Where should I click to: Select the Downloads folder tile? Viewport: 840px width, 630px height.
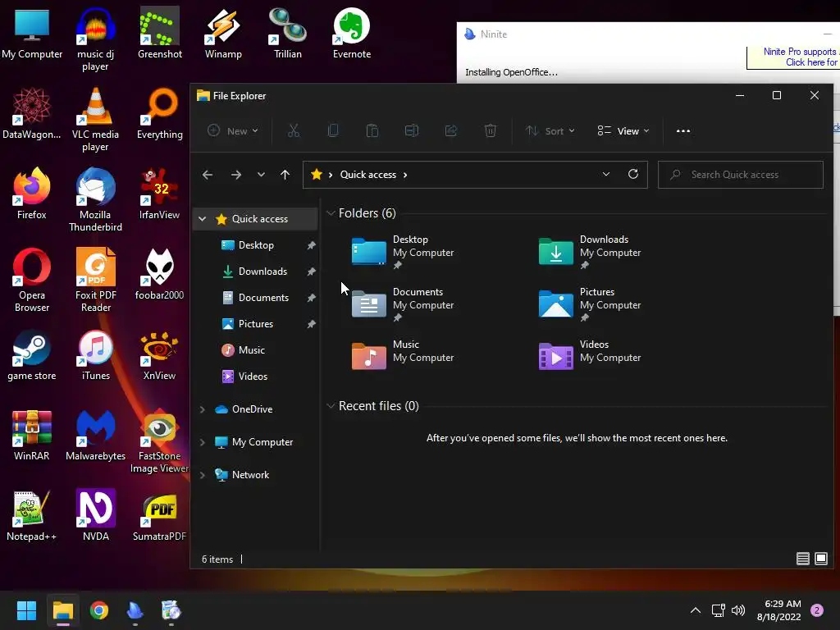(x=589, y=252)
